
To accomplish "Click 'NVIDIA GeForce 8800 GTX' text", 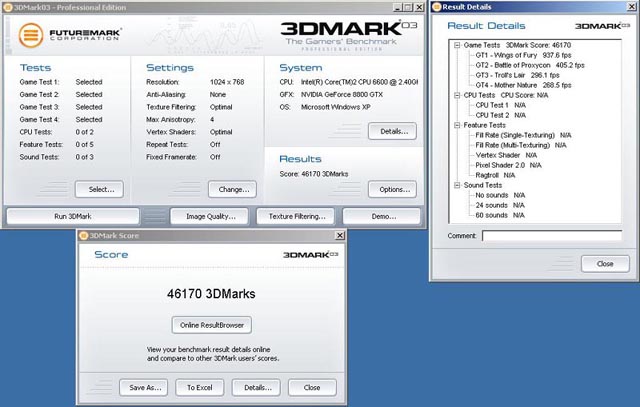I will (342, 95).
